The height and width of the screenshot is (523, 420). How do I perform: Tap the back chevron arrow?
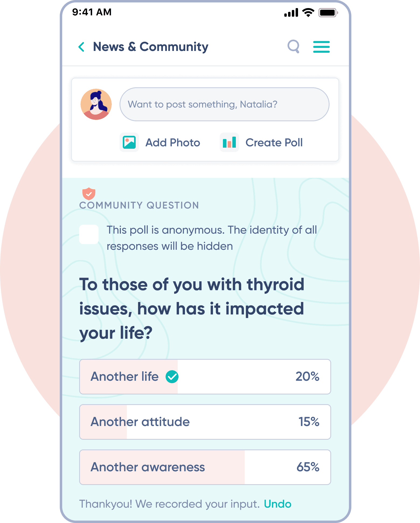pyautogui.click(x=81, y=47)
